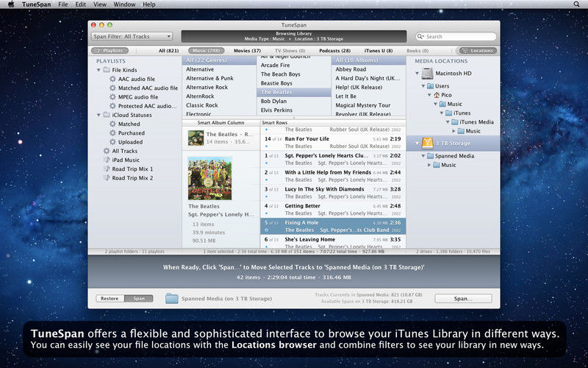Open the Span Filter dropdown

(132, 36)
